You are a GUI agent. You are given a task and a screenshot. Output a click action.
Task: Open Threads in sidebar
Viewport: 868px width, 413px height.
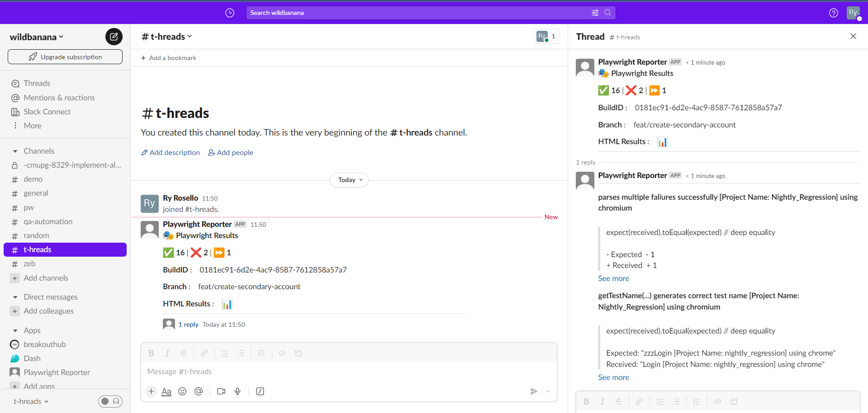pyautogui.click(x=65, y=83)
